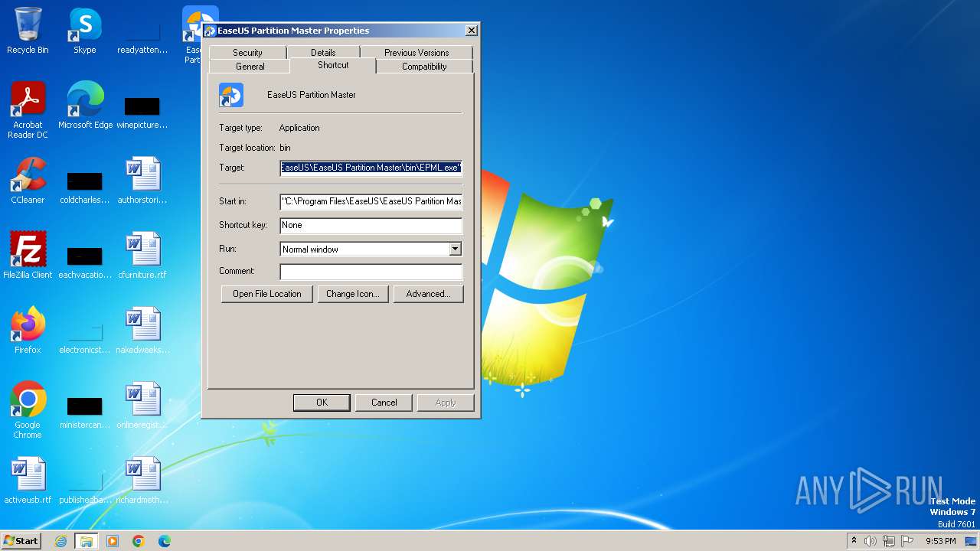Select the Shortcut tab

[x=333, y=65]
